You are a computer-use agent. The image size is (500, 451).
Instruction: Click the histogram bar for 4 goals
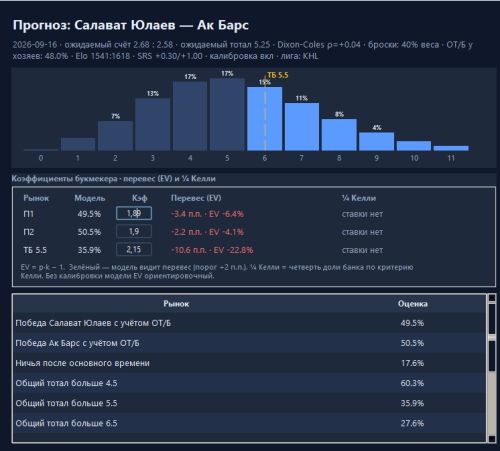click(x=190, y=116)
